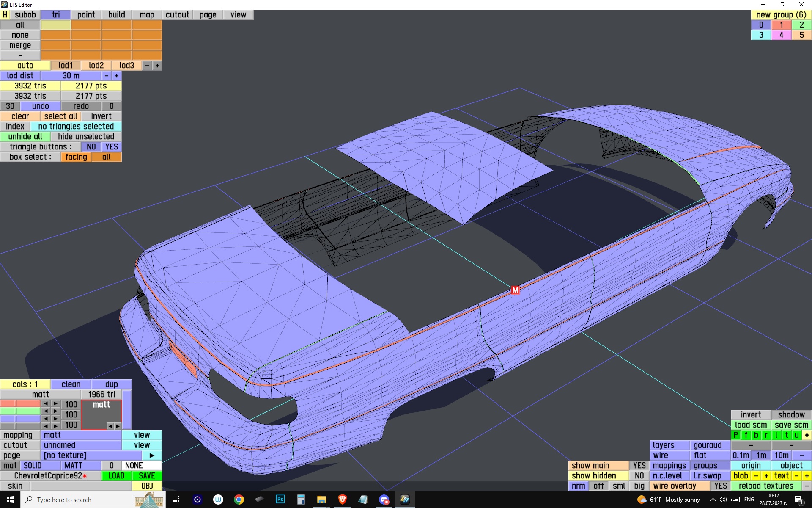The height and width of the screenshot is (508, 812).
Task: Increase lod dist with plus button
Action: click(117, 76)
